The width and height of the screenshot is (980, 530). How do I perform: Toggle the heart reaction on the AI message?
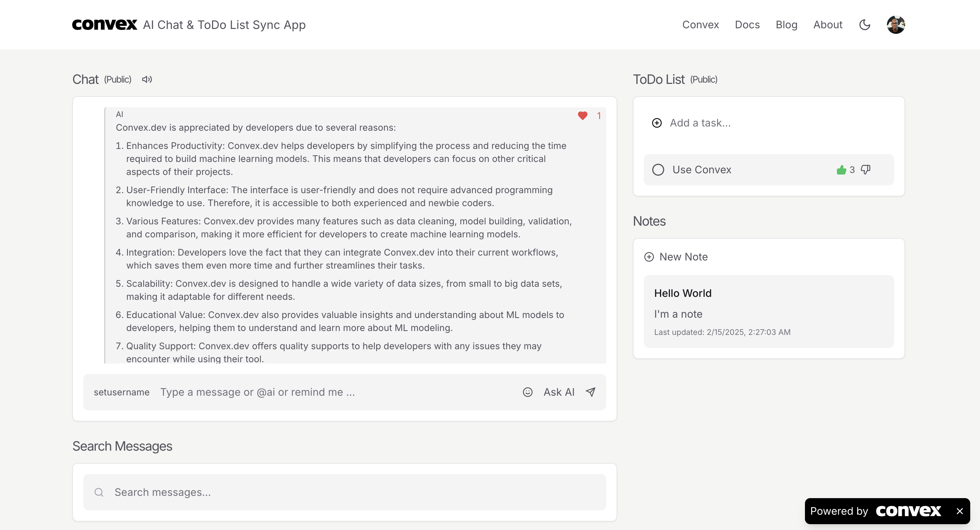(x=582, y=115)
